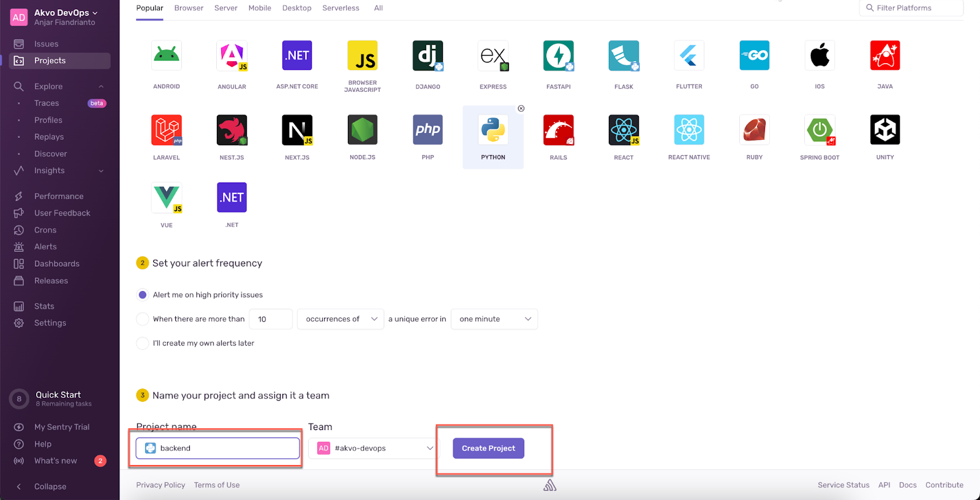Select Browser JavaScript platform icon
Screen dimensions: 980x500
(x=363, y=56)
